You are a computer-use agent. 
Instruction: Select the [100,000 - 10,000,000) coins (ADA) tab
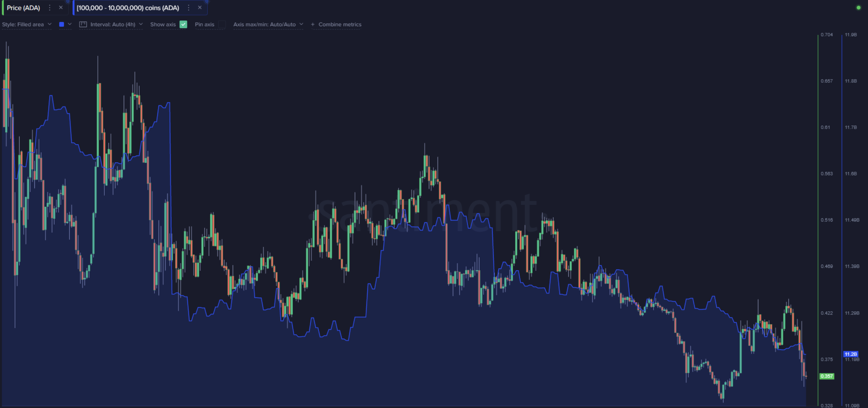128,7
